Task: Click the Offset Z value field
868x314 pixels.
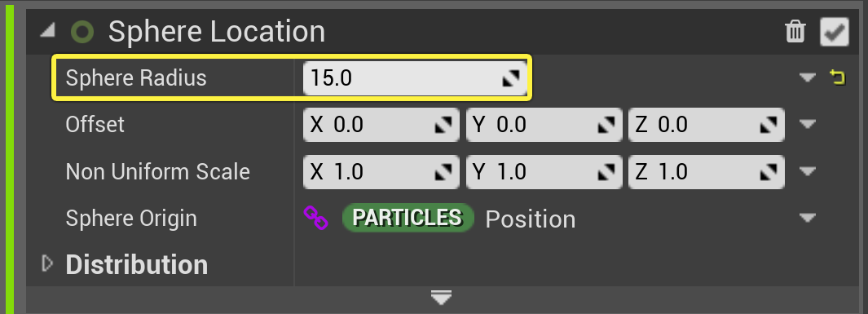Action: 707,125
